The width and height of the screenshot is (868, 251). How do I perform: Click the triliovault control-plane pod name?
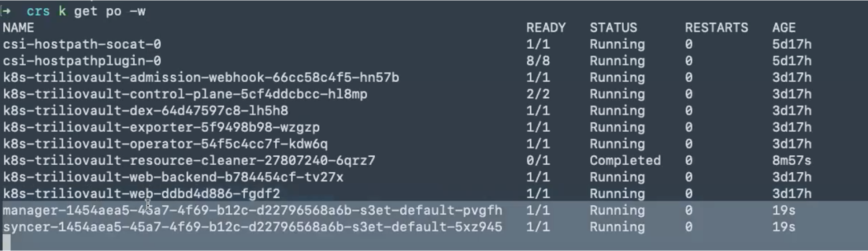pos(185,94)
